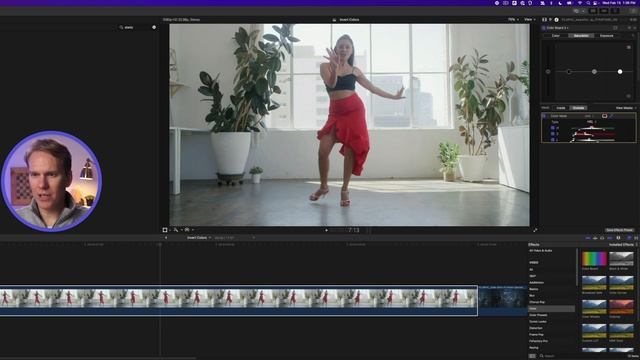
Task: Click the viewer fullscreen arrows icon
Action: (535, 230)
